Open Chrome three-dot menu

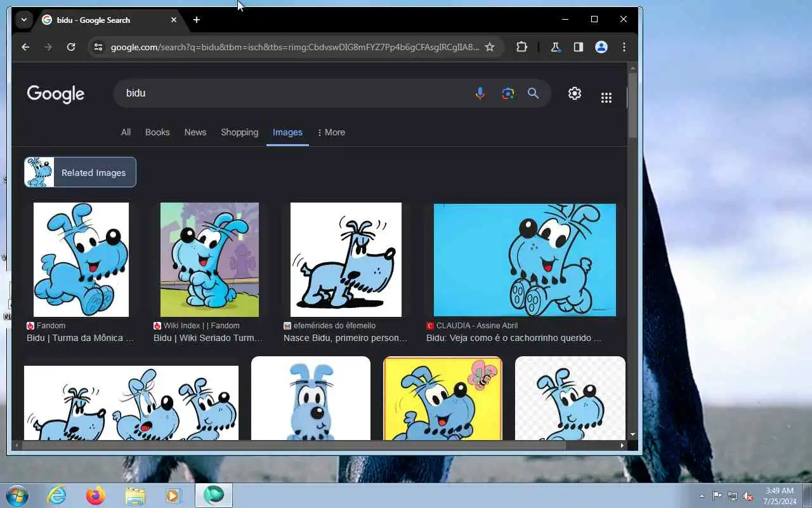pos(624,47)
